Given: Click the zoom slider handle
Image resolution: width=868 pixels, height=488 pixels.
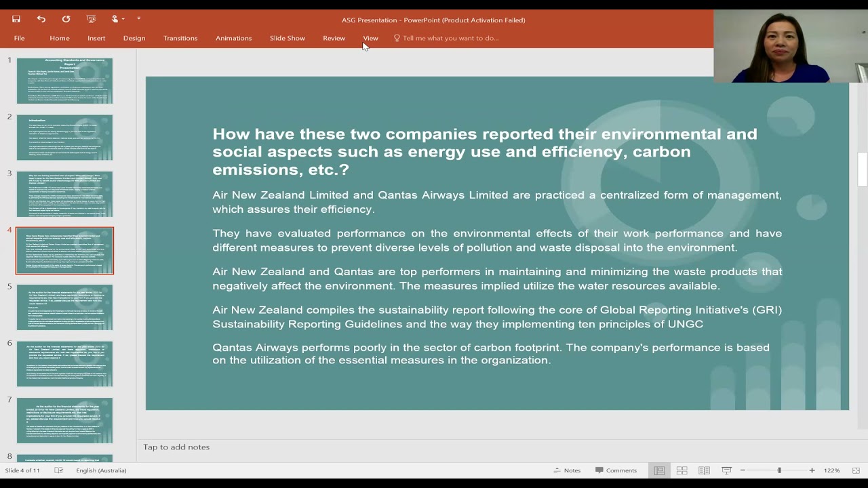Looking at the screenshot, I should (779, 470).
